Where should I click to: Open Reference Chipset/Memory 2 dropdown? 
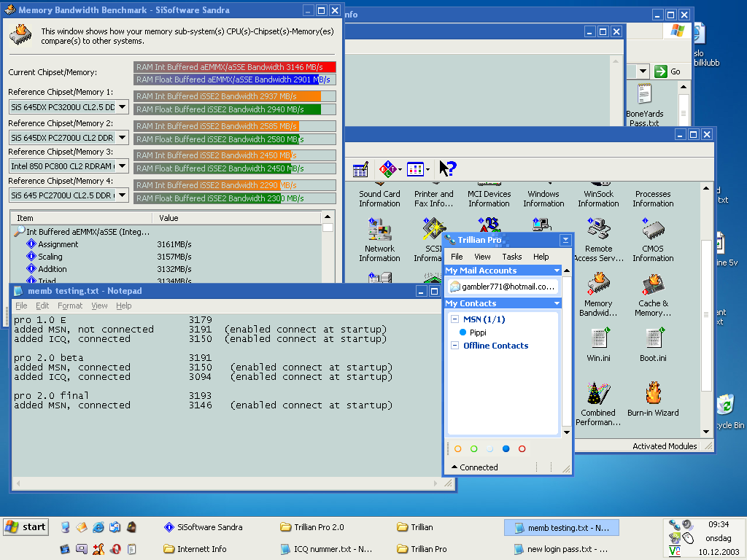click(123, 138)
